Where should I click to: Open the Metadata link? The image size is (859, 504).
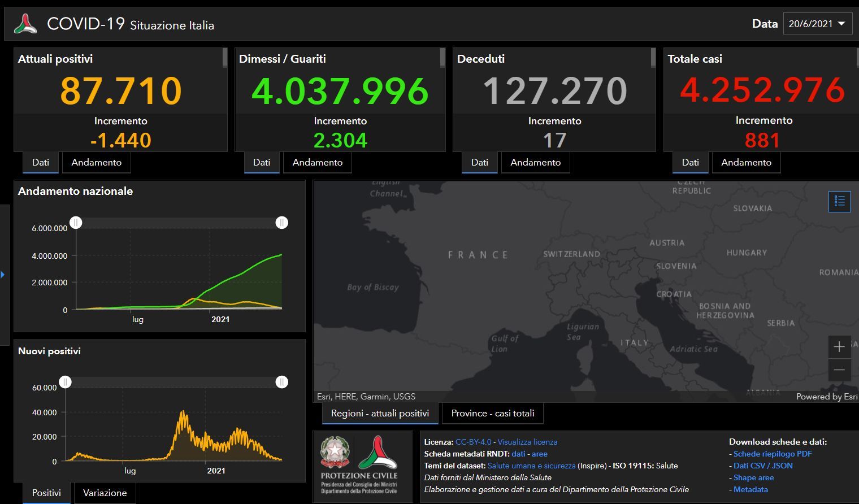750,489
